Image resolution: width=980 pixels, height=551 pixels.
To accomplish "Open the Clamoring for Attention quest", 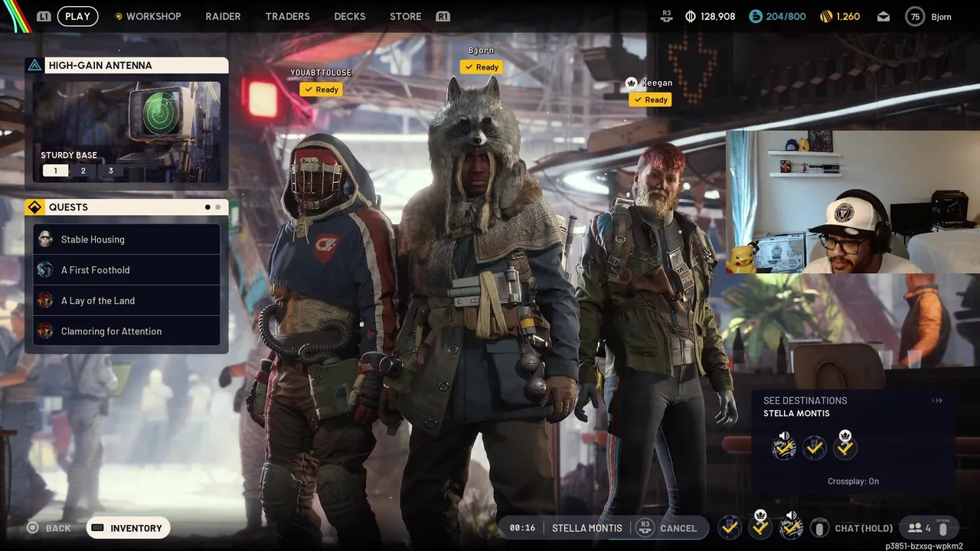I will 127,331.
